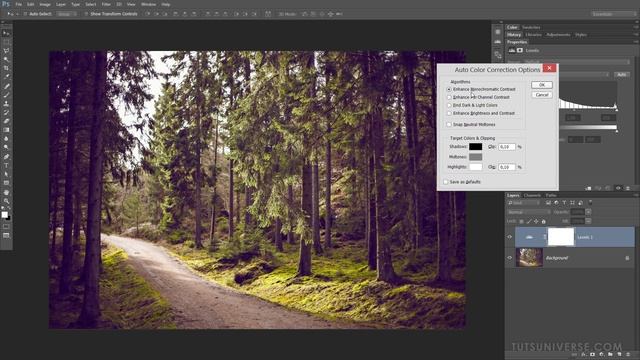Viewport: 640px width, 360px height.
Task: Click the adjustment layer filter icon
Action: pos(556,203)
